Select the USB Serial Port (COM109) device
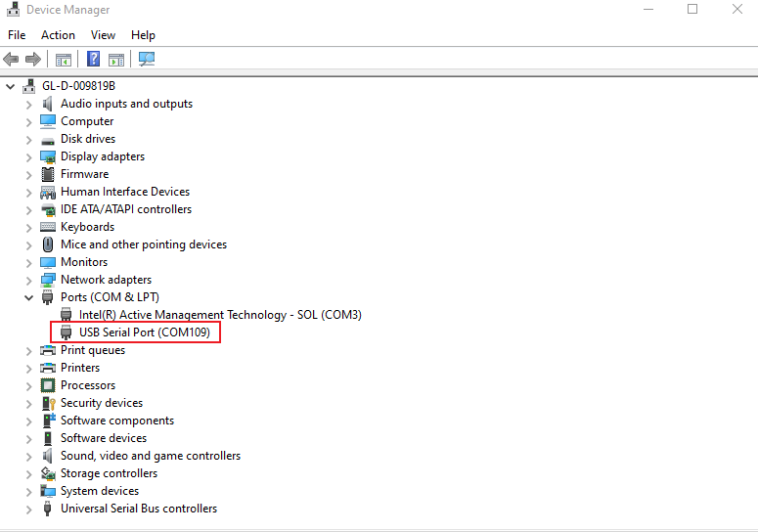The height and width of the screenshot is (532, 758). [144, 332]
